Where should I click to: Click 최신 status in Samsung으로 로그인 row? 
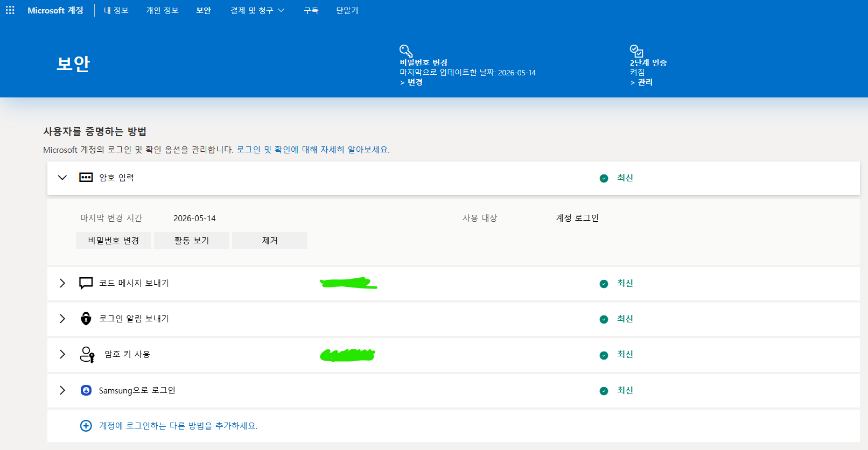point(625,390)
